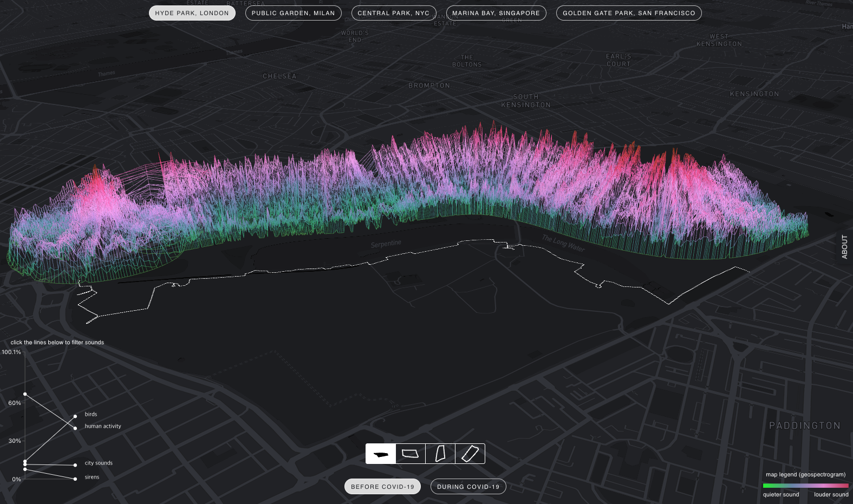Open Central Park, NYC soundscape
This screenshot has width=853, height=504.
394,13
